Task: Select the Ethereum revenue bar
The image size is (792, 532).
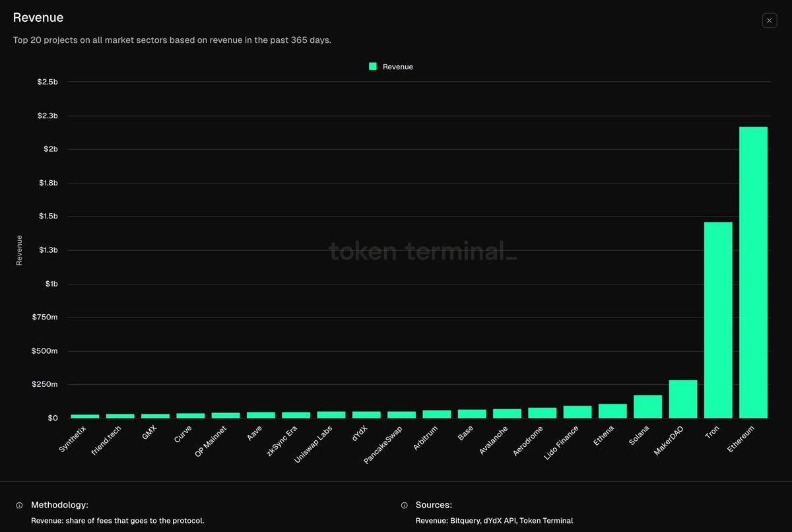Action: [x=753, y=272]
